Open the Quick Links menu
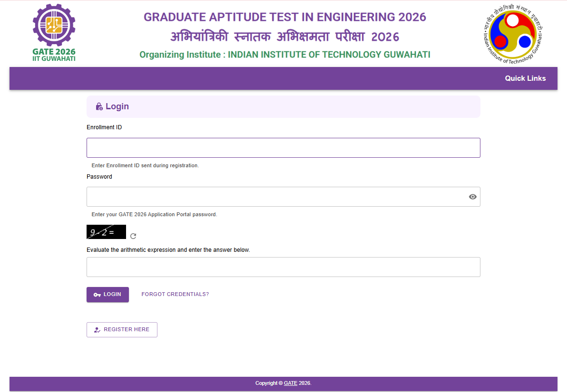Viewport: 567px width, 392px height. (525, 78)
